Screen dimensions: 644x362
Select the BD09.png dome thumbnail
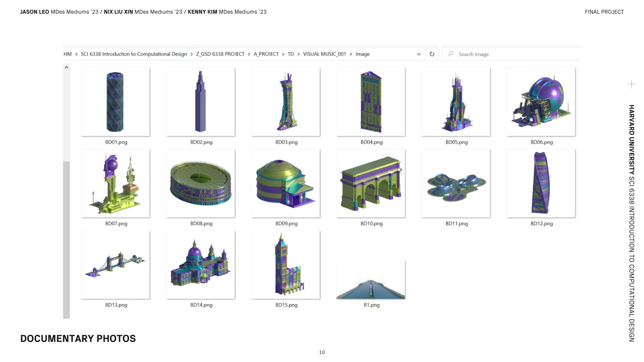coord(286,183)
